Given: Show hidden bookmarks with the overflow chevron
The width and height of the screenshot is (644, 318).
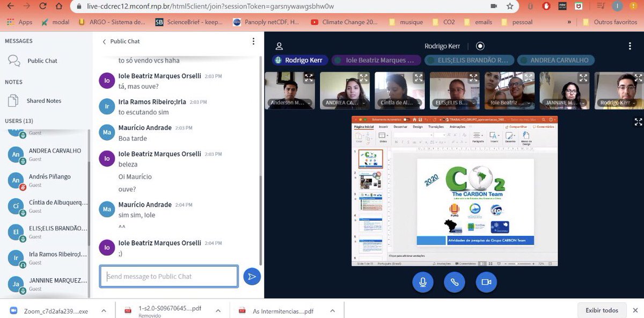Looking at the screenshot, I should (x=569, y=22).
